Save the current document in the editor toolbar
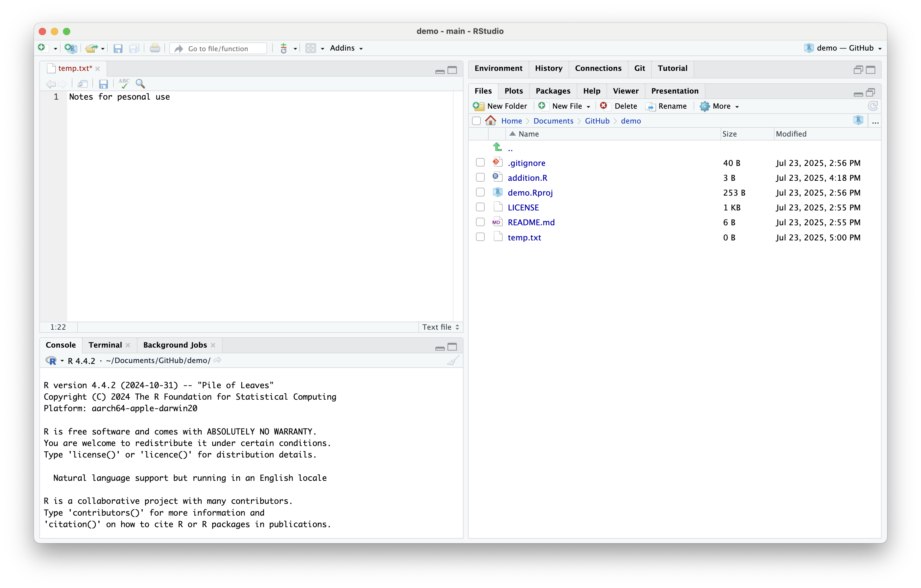 103,84
